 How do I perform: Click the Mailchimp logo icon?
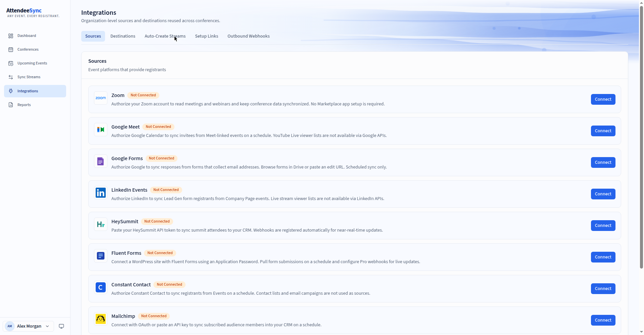tap(101, 319)
